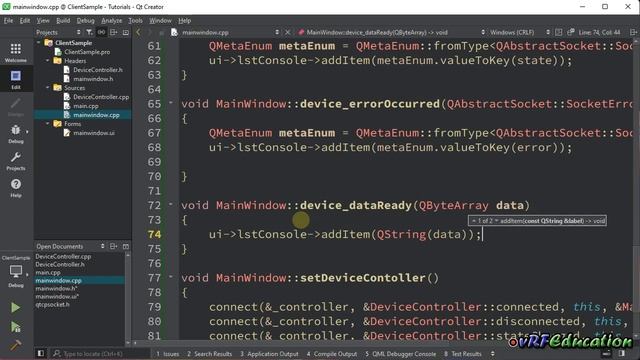Collapse the Headers folder
The height and width of the screenshot is (360, 640).
[48, 60]
